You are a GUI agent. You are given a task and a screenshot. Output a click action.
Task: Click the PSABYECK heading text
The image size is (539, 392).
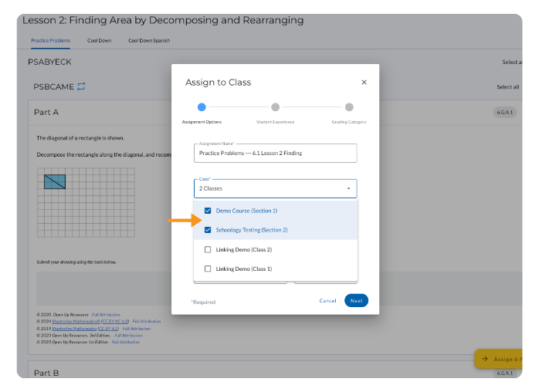[50, 62]
